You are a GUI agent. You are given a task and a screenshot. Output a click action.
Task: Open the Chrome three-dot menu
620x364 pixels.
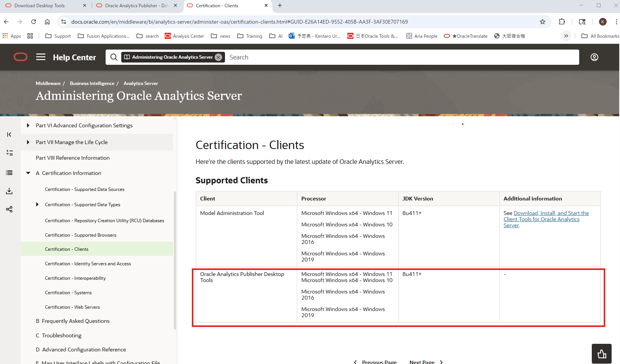click(x=616, y=22)
